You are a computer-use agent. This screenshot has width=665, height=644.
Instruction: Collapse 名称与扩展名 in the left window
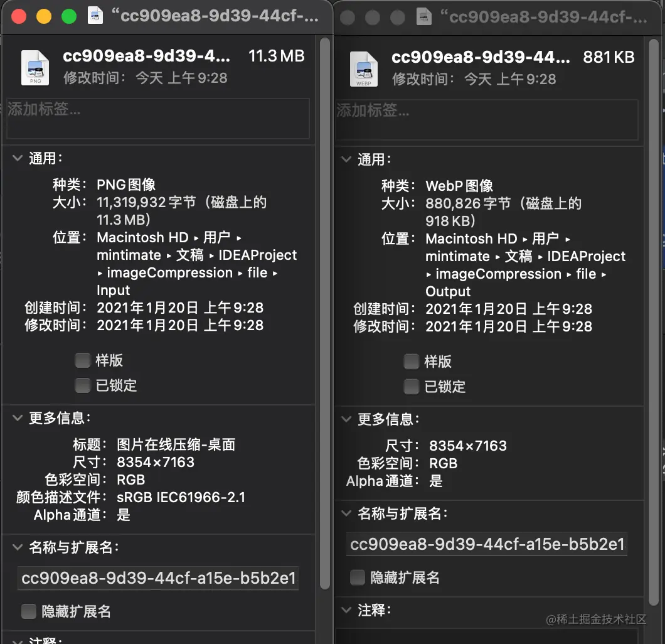(x=17, y=547)
